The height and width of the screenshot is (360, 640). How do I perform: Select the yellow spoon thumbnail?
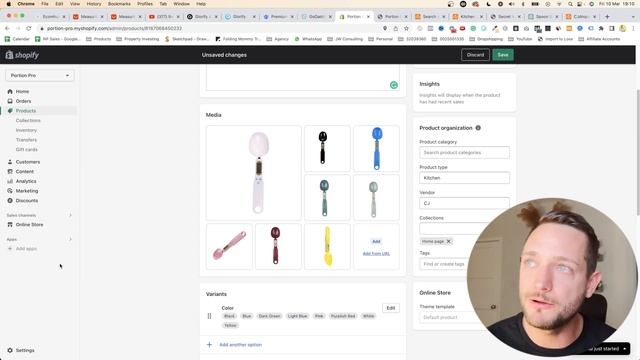(327, 247)
